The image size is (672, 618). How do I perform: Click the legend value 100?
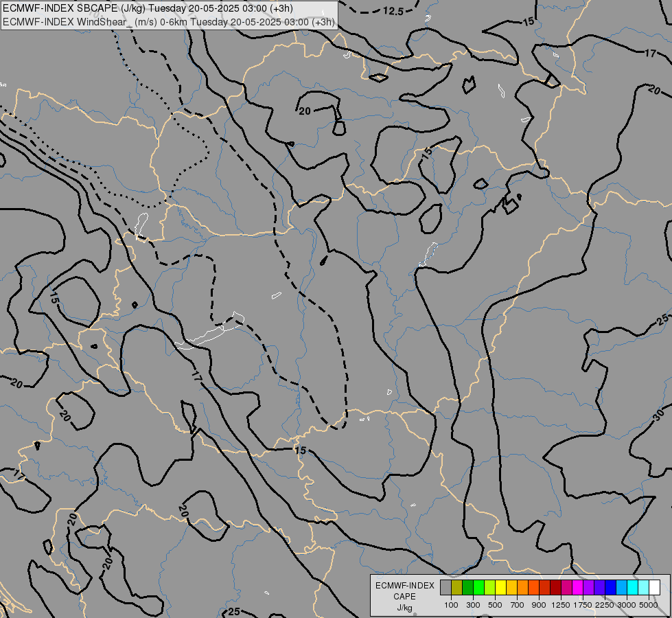(x=451, y=605)
